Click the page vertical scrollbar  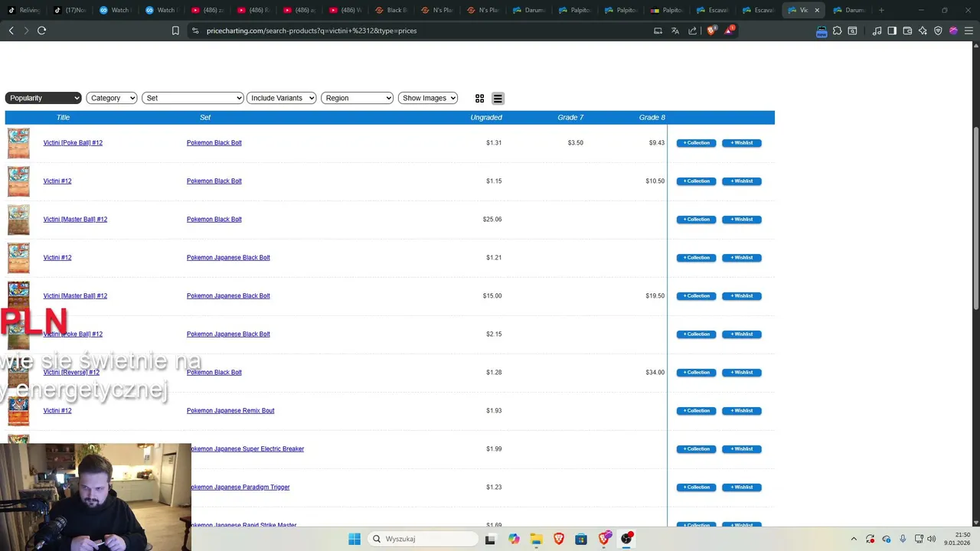pos(975,218)
